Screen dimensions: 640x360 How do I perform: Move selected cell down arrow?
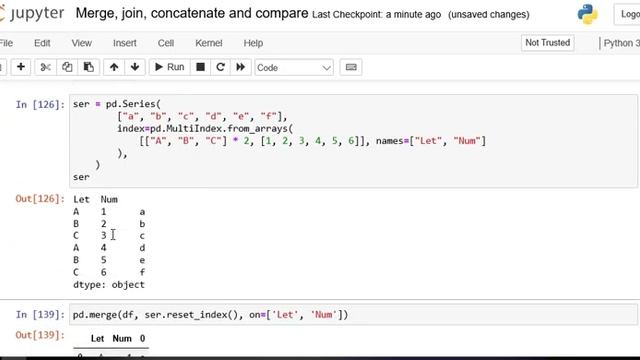(x=135, y=67)
